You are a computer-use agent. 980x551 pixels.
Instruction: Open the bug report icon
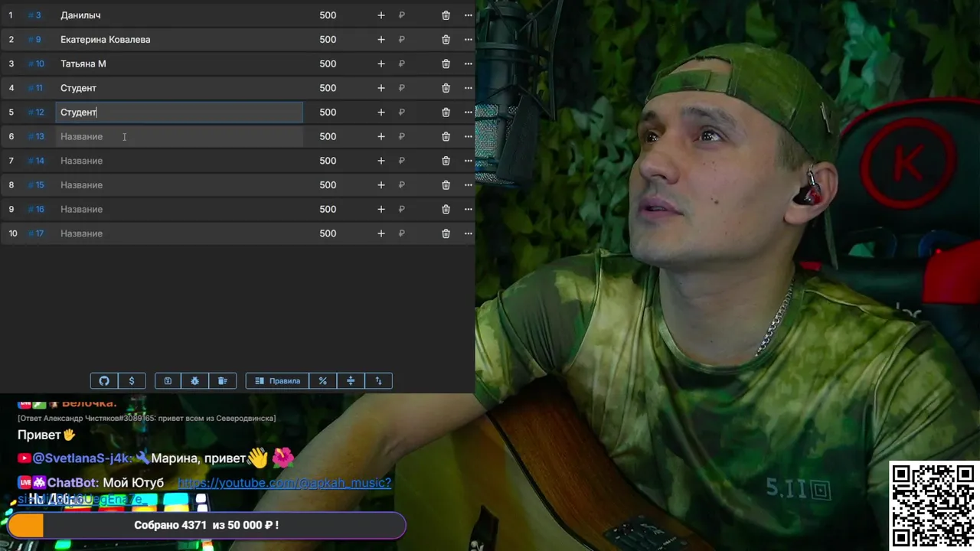coord(195,381)
